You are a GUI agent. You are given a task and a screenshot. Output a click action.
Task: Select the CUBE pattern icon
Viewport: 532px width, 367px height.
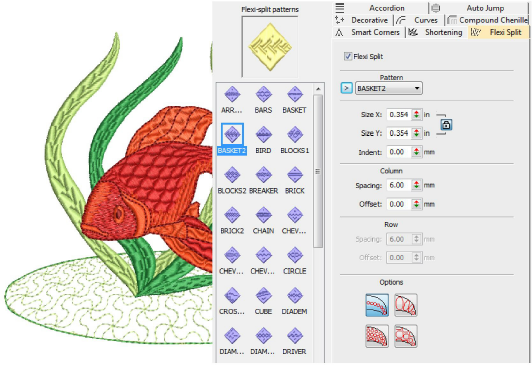263,295
